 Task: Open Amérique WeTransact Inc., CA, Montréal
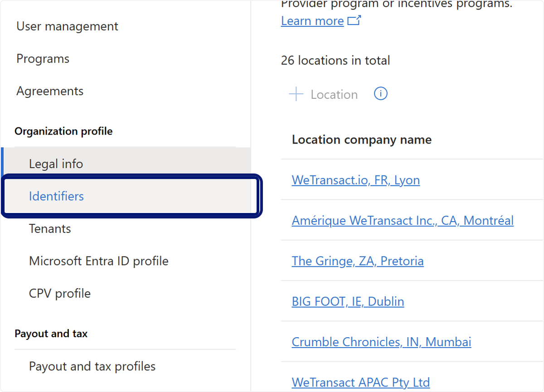[403, 220]
